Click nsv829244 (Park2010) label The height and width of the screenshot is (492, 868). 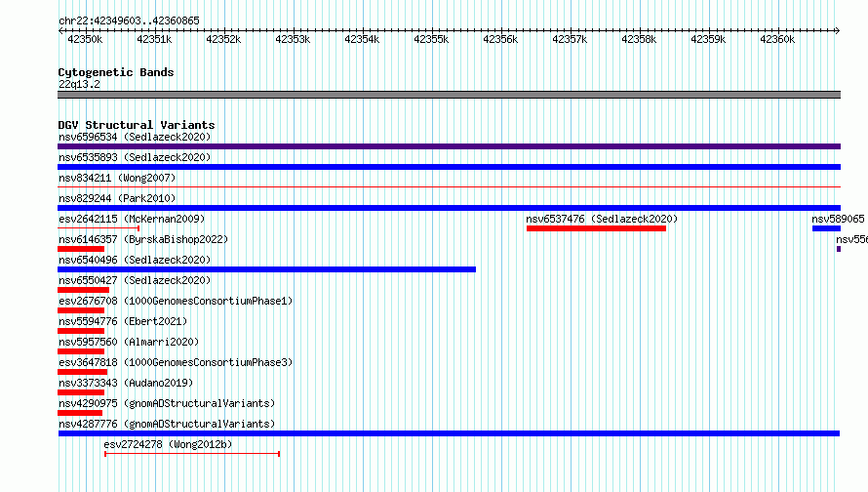(x=117, y=198)
